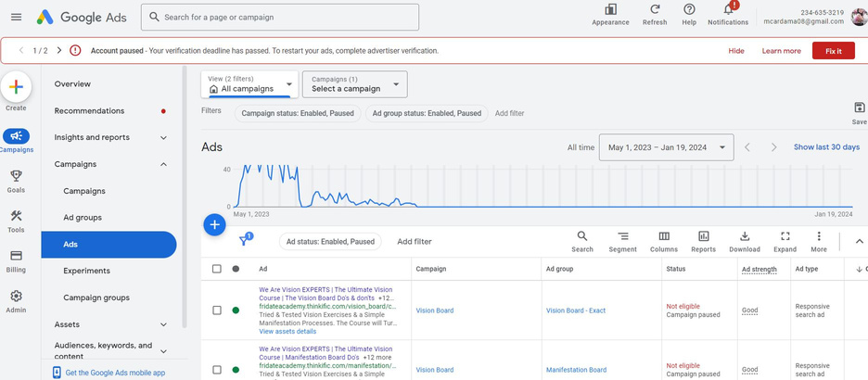Screen dimensions: 868x380
Task: Open Vision Board - Exact ad group link
Action: click(576, 310)
